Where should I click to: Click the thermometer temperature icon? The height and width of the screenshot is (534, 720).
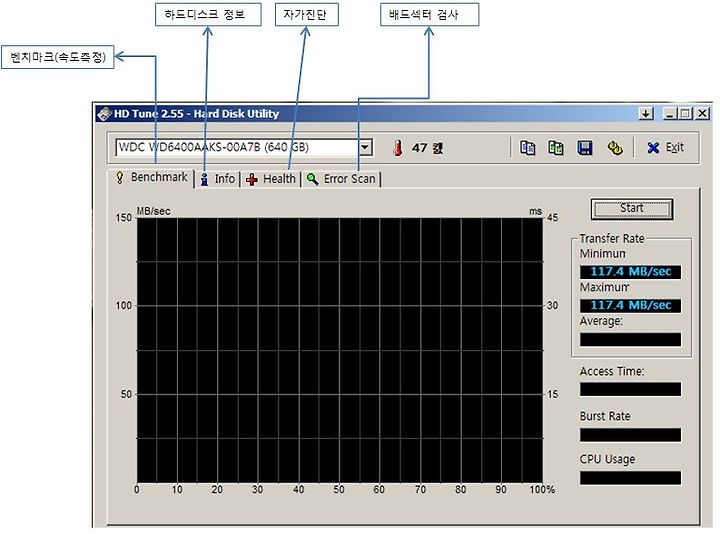(398, 148)
